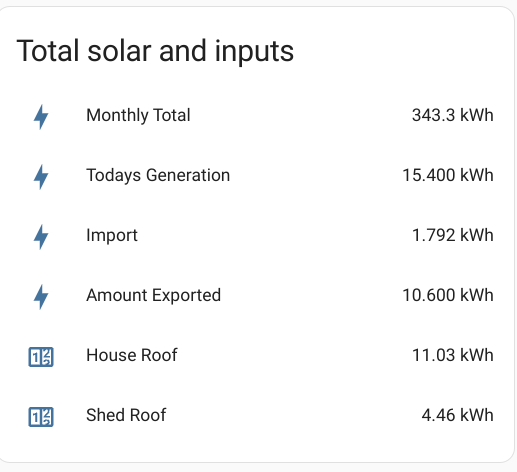Click the 343.3 kWh monthly value
The width and height of the screenshot is (517, 472).
[x=453, y=115]
